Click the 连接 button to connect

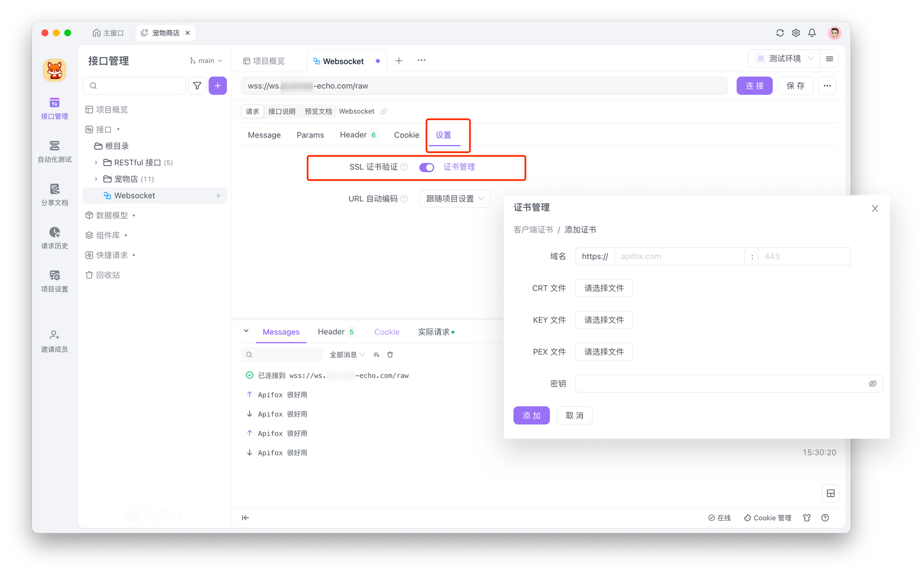click(754, 85)
